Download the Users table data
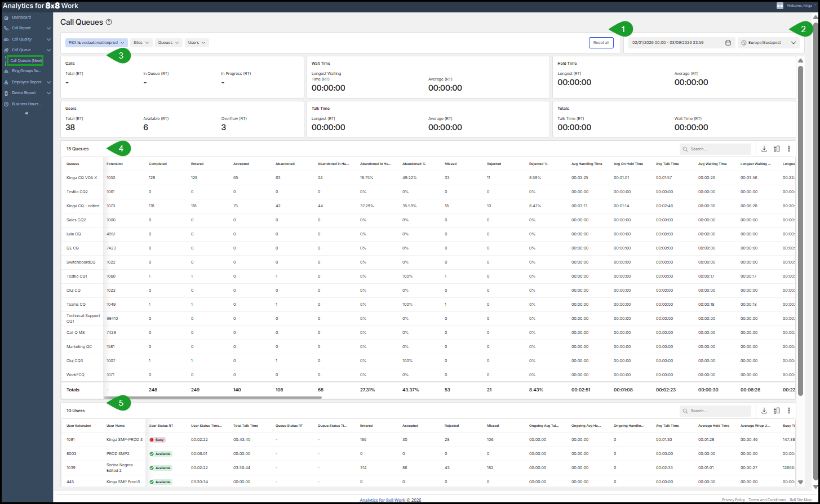Screen dimensions: 820x504 [764, 411]
